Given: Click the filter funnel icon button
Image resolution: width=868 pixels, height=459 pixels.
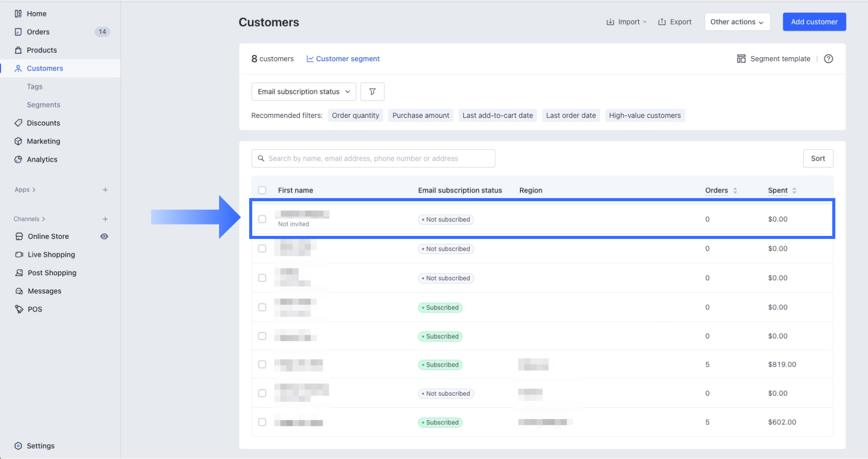Looking at the screenshot, I should (372, 92).
